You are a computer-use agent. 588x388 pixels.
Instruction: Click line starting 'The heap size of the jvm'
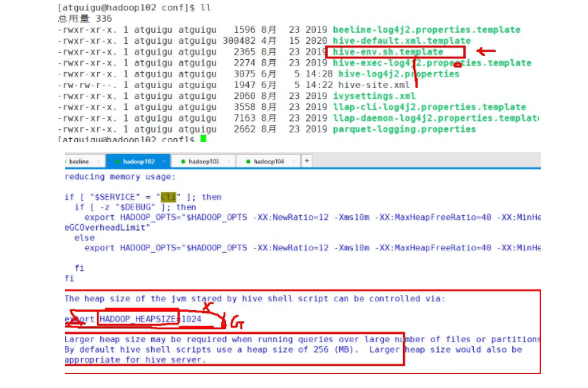pos(254,299)
